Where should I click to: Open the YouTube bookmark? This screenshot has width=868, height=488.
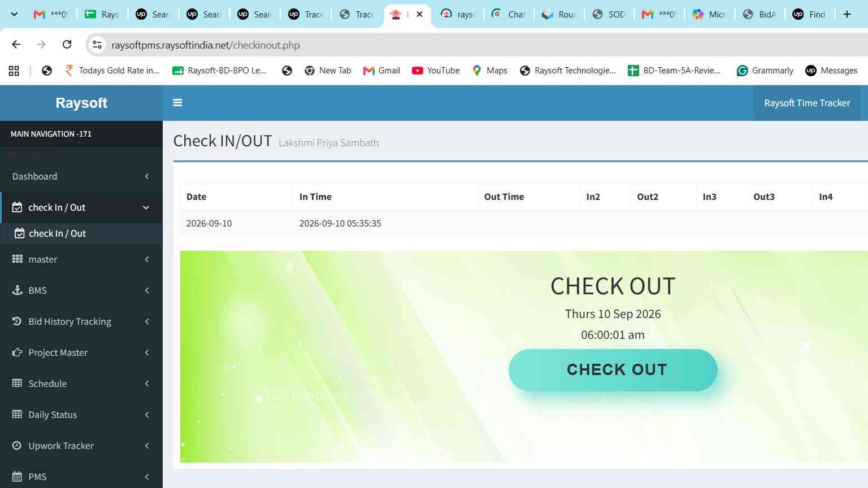tap(436, 71)
